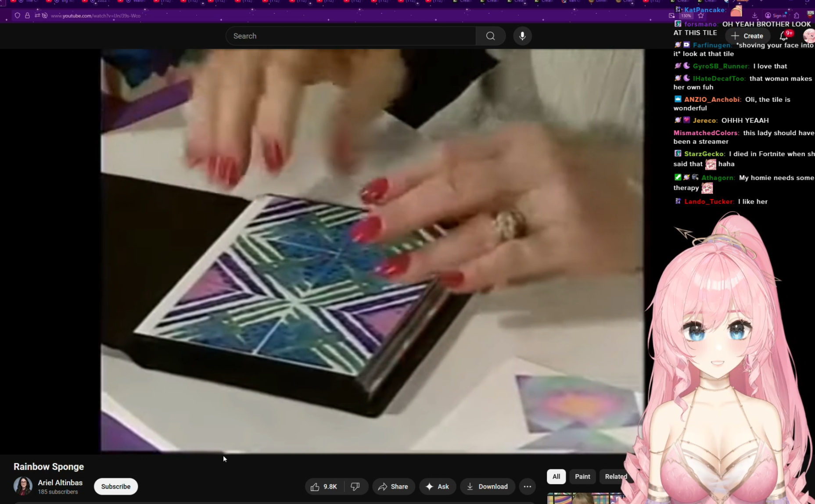The height and width of the screenshot is (504, 815).
Task: Like the video with 9.8K thumbs up
Action: [x=324, y=486]
